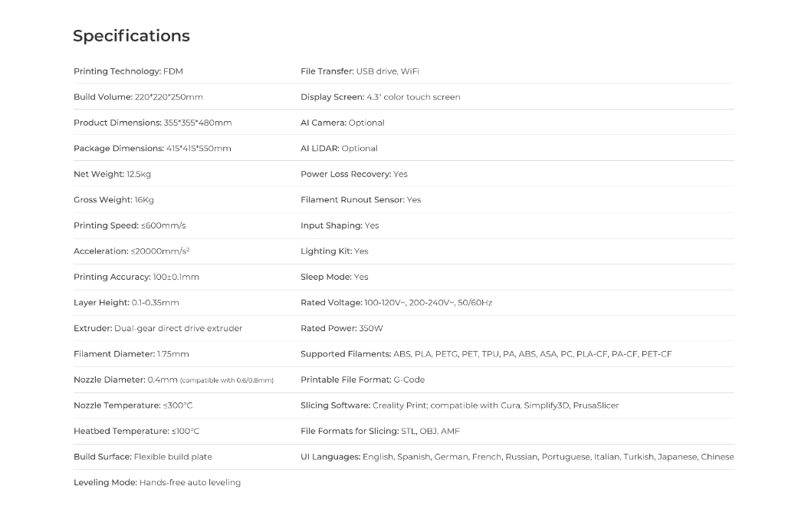Click the Supported Filaments list text
This screenshot has height=532, width=785.
point(486,354)
